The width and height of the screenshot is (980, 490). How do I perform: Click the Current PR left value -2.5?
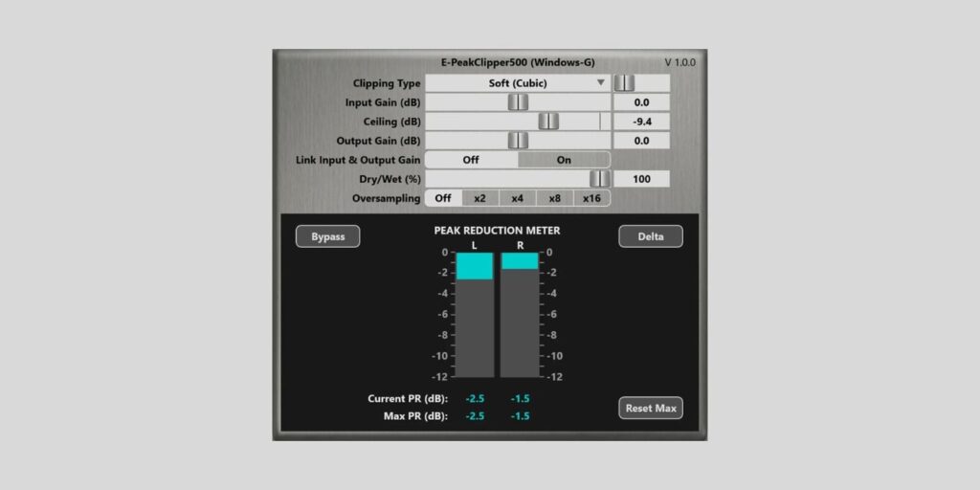pos(475,399)
